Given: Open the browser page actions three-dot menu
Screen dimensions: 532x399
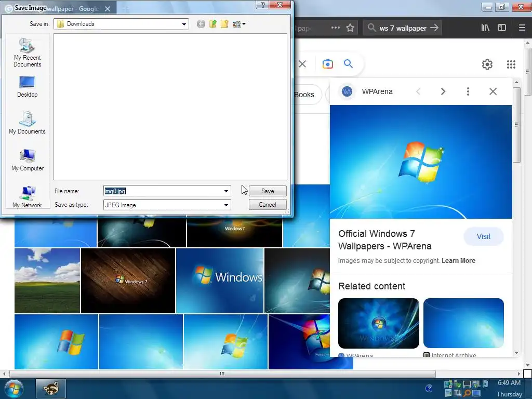Looking at the screenshot, I should click(335, 28).
